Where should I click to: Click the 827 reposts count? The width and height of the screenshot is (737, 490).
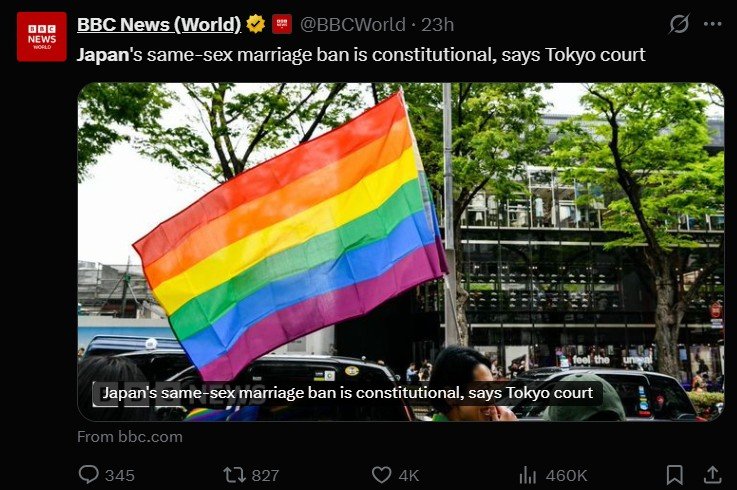(x=265, y=475)
